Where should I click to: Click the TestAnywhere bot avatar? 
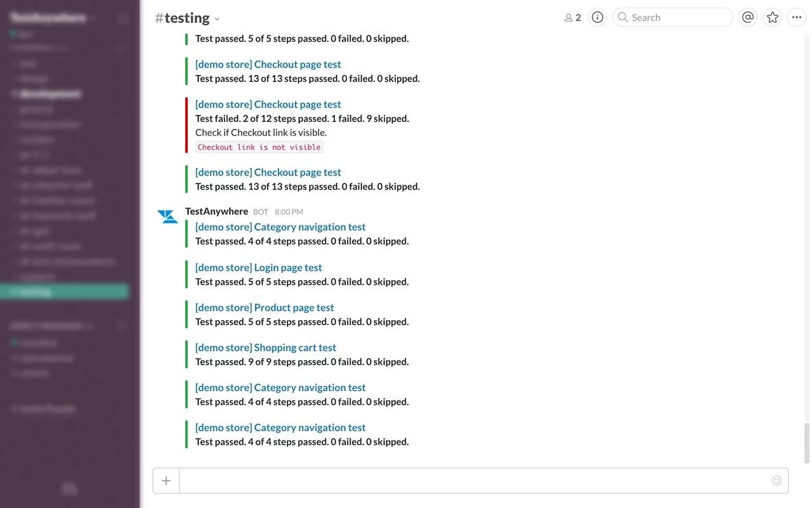click(168, 217)
